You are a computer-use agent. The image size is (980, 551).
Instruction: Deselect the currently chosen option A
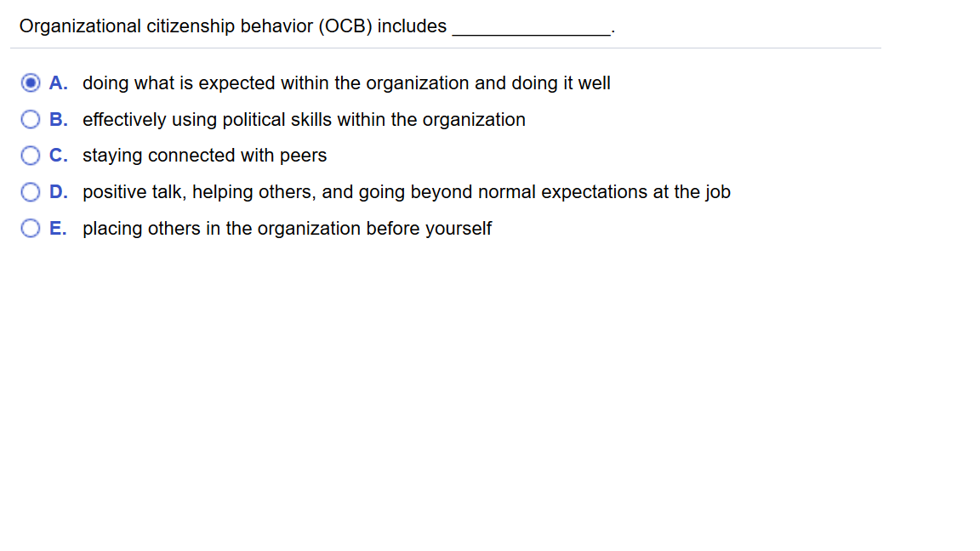(x=31, y=82)
